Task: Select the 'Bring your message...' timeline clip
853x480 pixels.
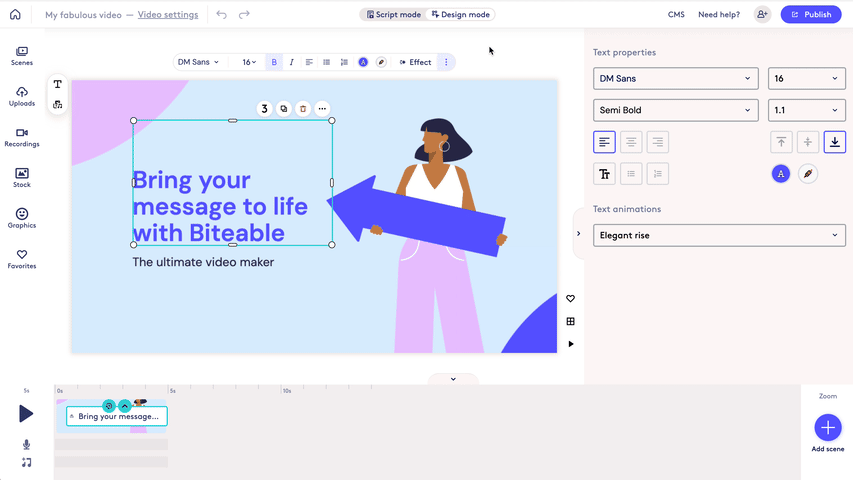Action: click(x=116, y=416)
